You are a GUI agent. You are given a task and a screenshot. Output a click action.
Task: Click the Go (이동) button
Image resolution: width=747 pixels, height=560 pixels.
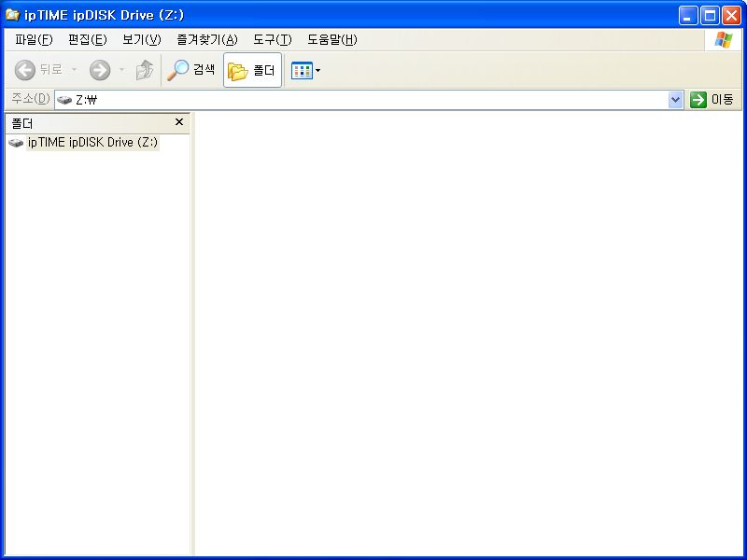coord(712,100)
